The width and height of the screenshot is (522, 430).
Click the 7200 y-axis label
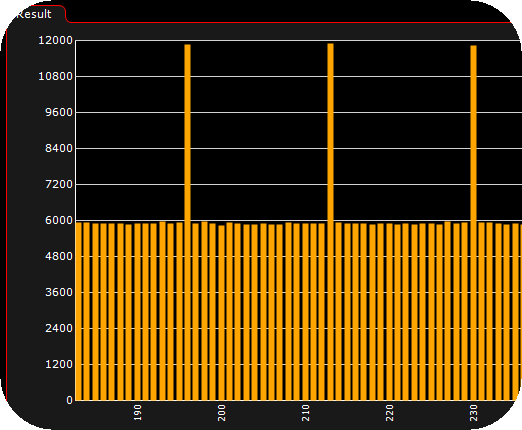tap(59, 184)
